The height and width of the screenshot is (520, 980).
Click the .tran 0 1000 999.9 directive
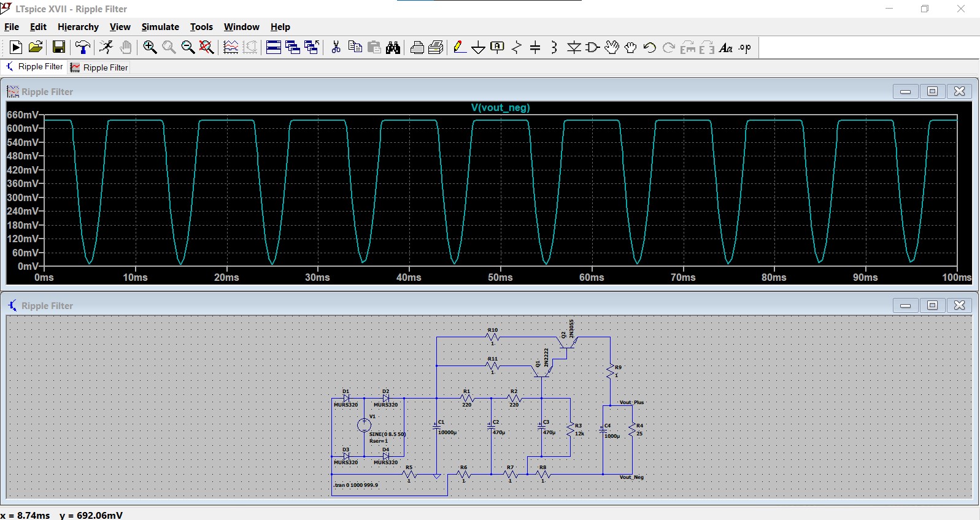coord(356,485)
